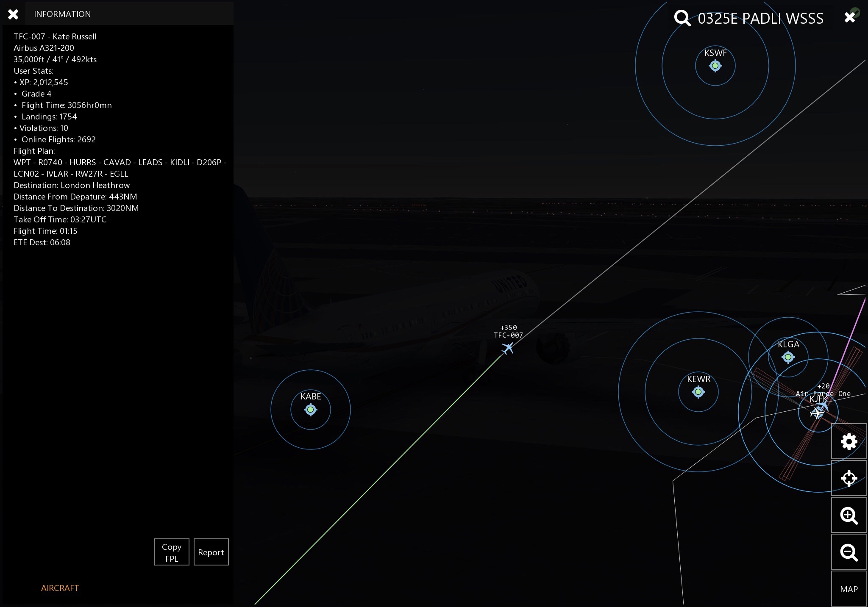Click the TFC-007 aircraft icon on map
This screenshot has height=607, width=868.
(507, 348)
